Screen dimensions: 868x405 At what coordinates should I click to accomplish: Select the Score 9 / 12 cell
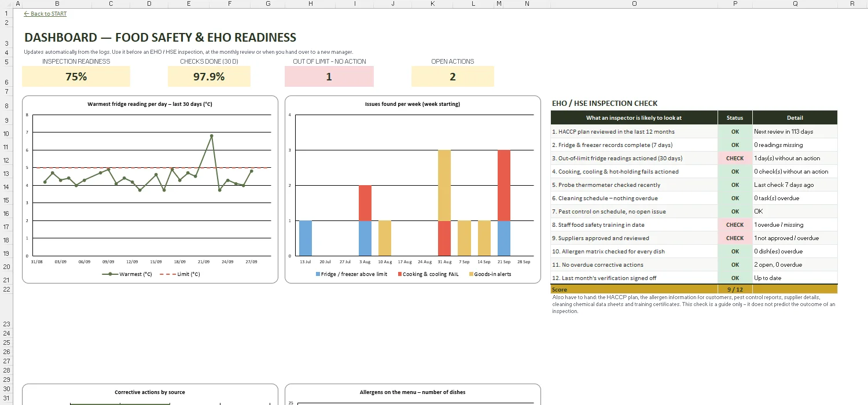click(x=735, y=289)
